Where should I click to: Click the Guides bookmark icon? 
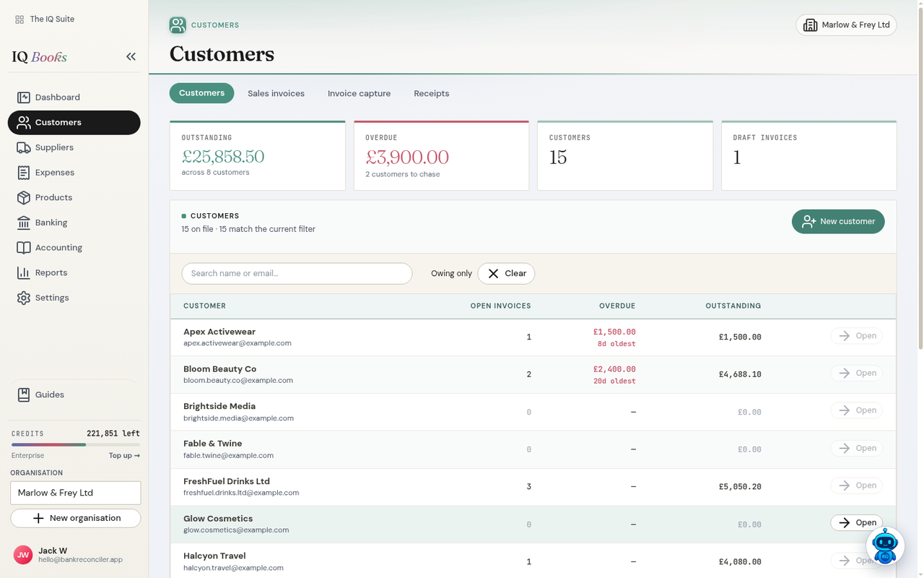pyautogui.click(x=24, y=394)
